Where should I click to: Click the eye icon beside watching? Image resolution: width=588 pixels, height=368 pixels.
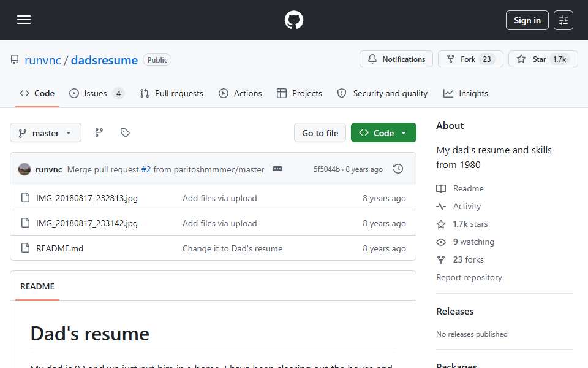pyautogui.click(x=441, y=242)
